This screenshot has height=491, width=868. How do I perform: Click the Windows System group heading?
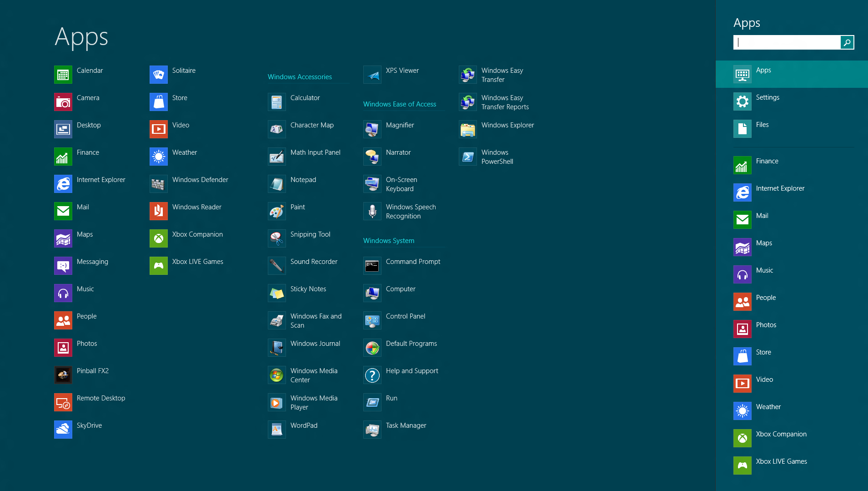pos(389,241)
